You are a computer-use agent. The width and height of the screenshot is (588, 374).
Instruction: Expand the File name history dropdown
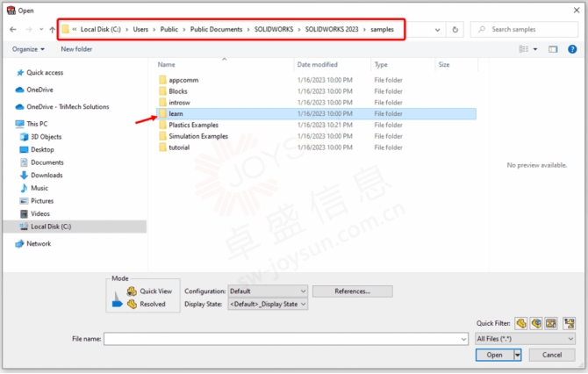click(463, 339)
